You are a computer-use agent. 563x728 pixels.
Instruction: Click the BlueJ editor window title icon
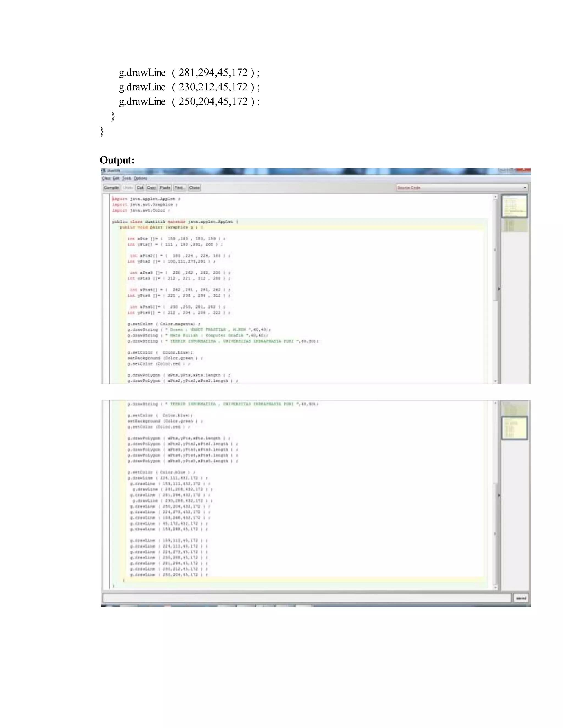click(x=104, y=171)
